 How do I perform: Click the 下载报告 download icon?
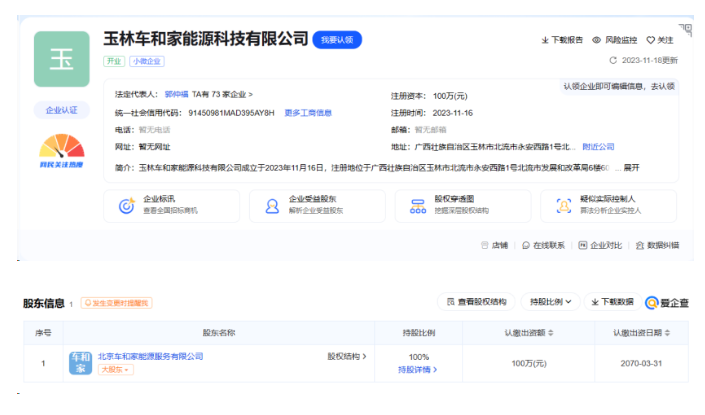[545, 40]
